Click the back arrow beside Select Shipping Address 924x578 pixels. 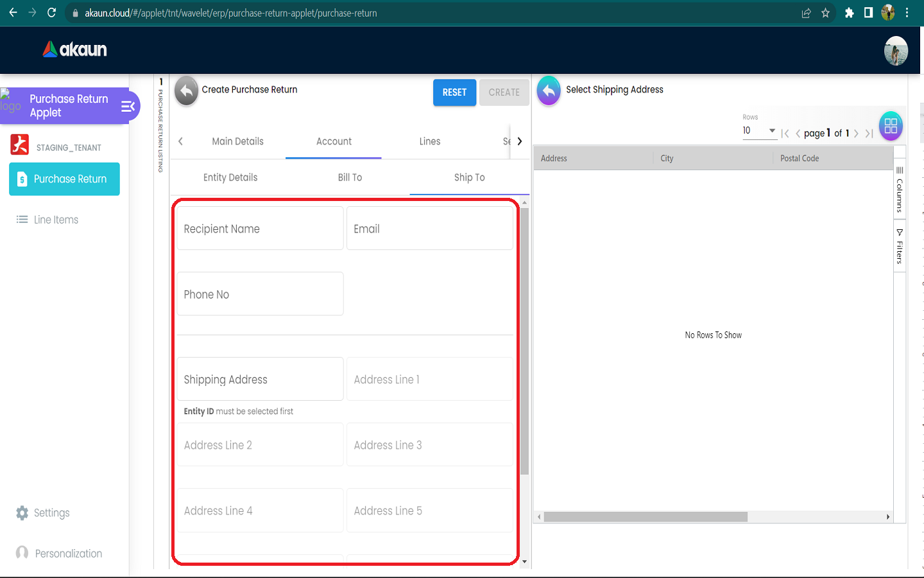pos(549,91)
